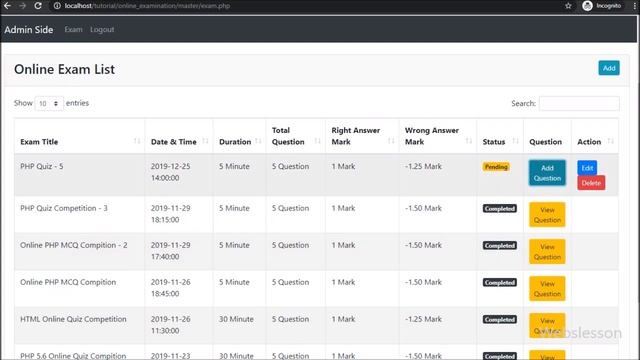Click Add Question for PHP Quiz - 5
This screenshot has height=360, width=640.
(x=547, y=173)
